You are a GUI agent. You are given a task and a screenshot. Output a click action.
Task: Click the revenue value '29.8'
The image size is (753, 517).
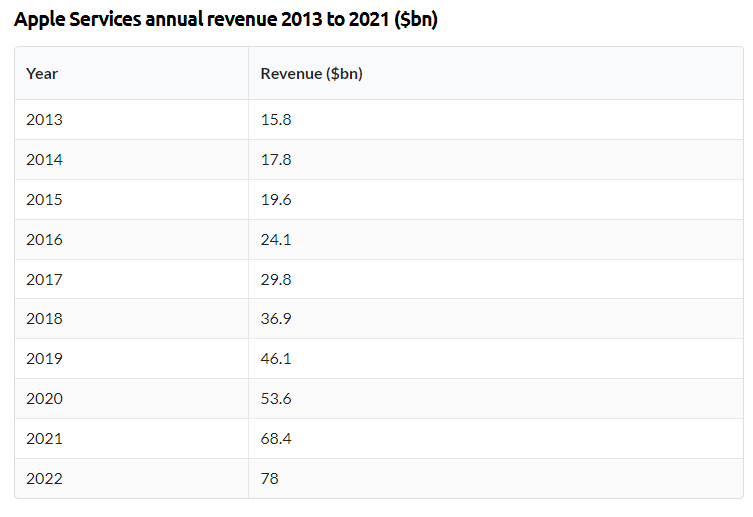276,279
